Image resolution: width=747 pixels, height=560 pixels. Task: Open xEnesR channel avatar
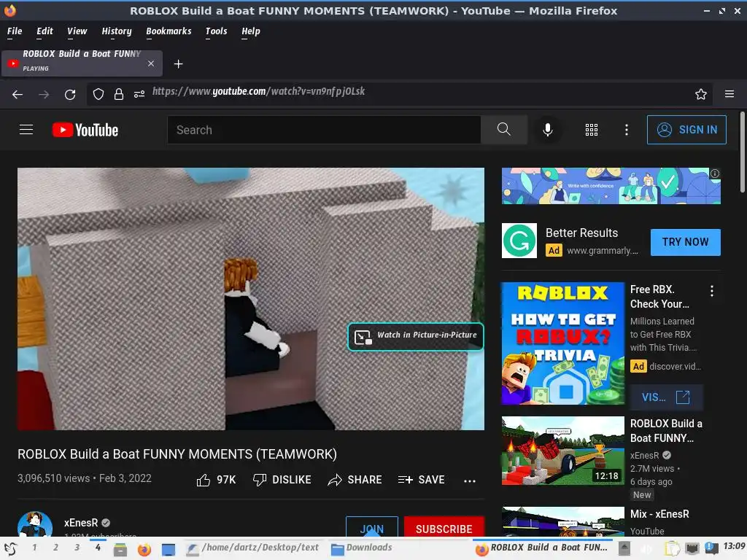click(35, 525)
